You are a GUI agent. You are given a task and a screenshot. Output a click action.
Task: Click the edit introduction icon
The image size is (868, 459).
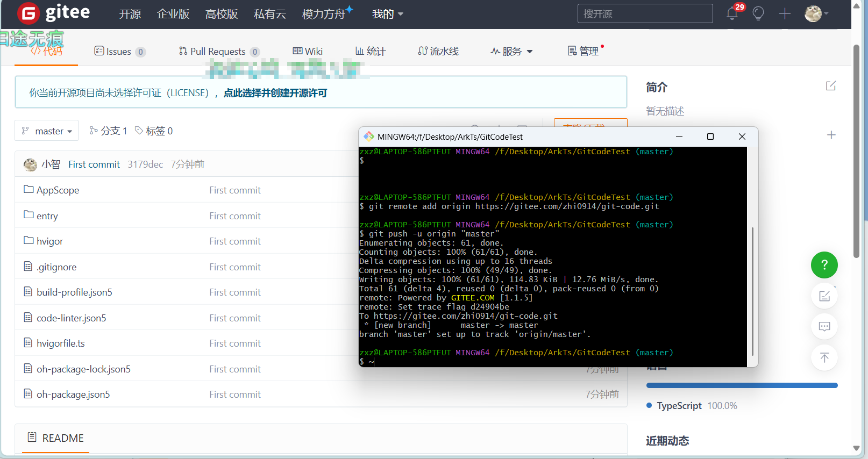[x=831, y=86]
